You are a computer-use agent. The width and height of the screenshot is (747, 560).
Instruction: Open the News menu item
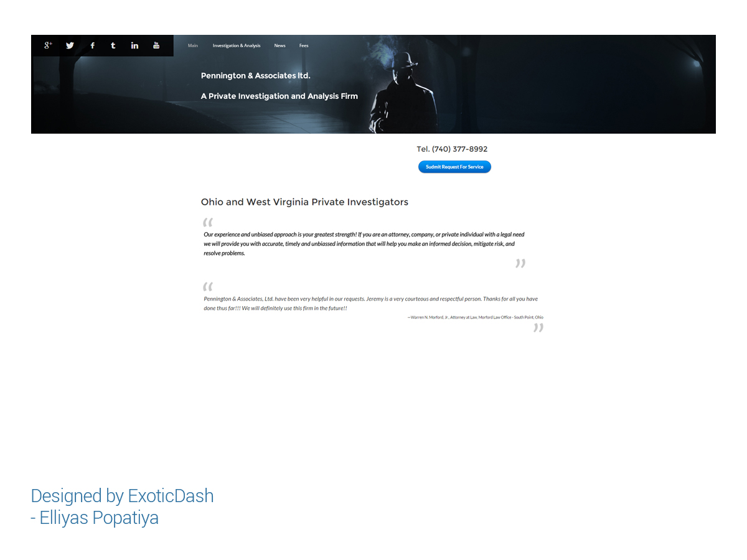click(280, 45)
